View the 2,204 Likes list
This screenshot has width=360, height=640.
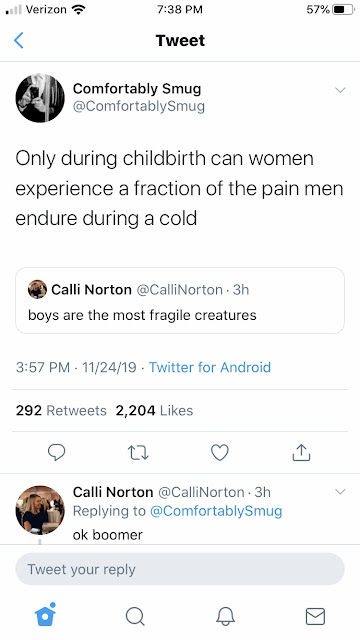(154, 410)
